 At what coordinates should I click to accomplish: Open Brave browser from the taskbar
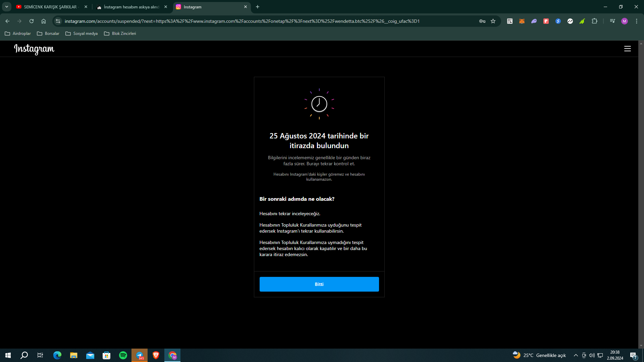point(156,355)
